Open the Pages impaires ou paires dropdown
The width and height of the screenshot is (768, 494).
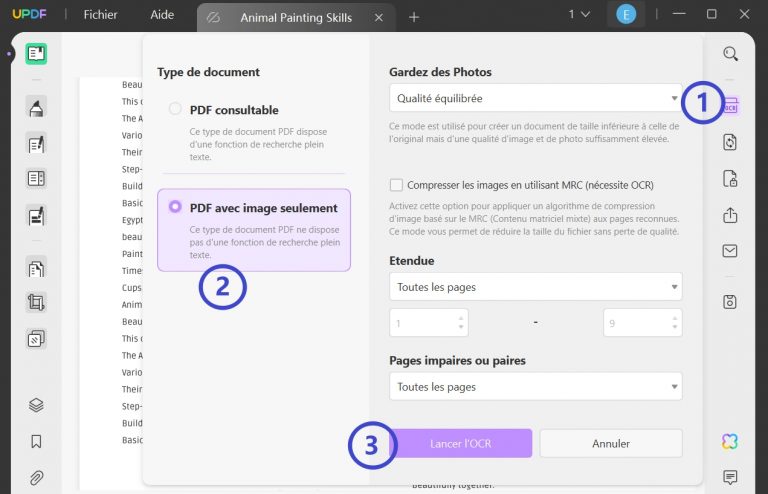pos(535,386)
